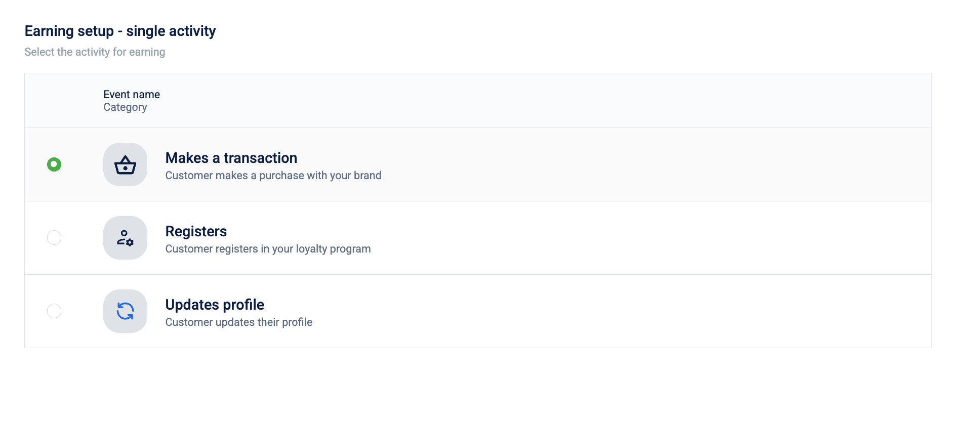Click the "Event name" column header
This screenshot has width=980, height=421.
pos(132,95)
